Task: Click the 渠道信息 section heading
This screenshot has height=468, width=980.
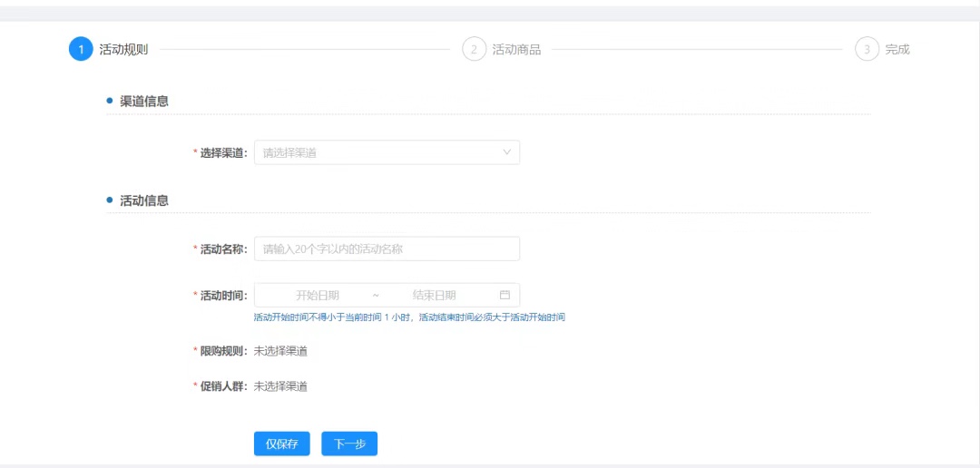Action: coord(143,102)
